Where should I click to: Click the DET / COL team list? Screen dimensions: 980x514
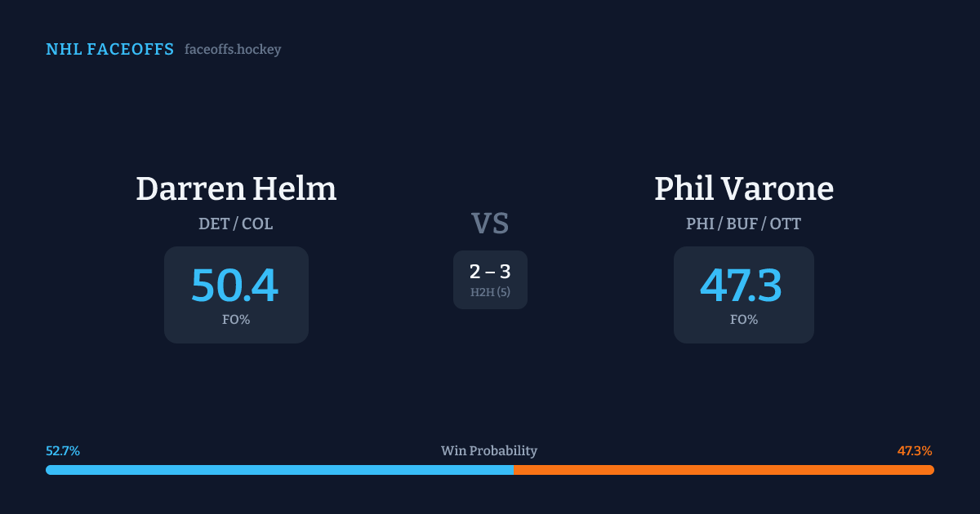[236, 224]
